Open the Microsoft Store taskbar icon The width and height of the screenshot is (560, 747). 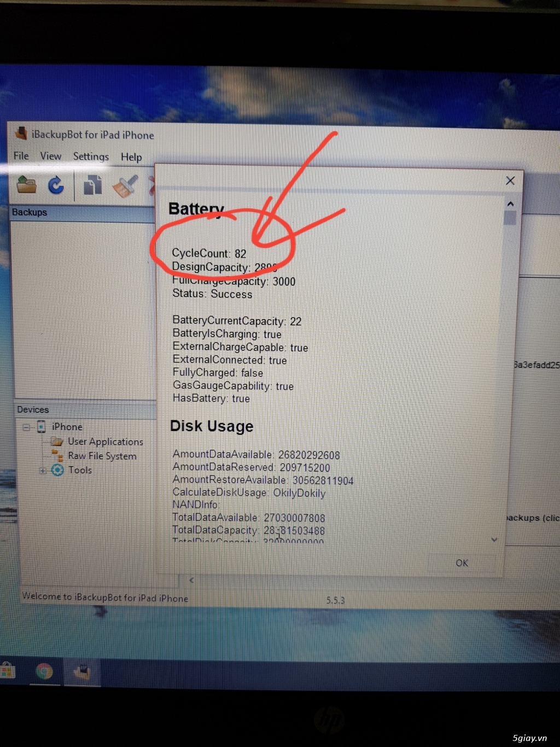pyautogui.click(x=7, y=670)
